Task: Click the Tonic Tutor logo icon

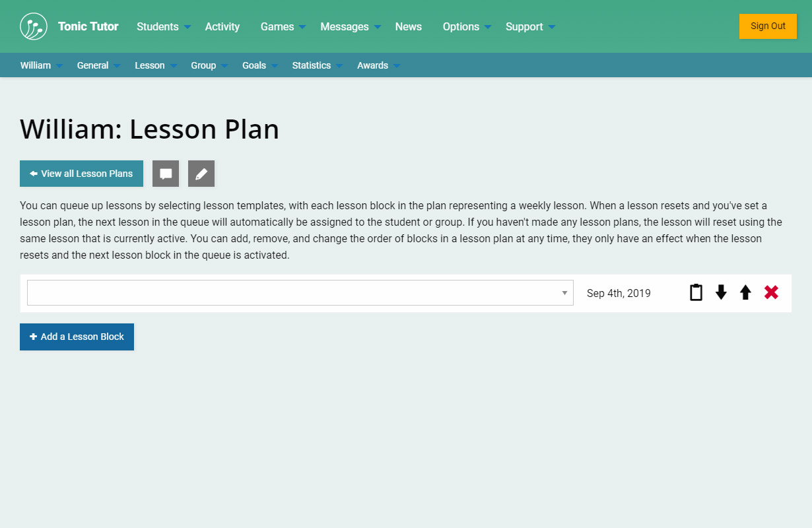Action: pos(34,26)
